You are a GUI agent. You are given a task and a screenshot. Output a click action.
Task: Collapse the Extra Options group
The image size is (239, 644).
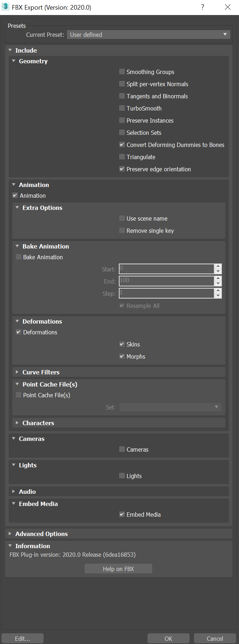pos(17,208)
